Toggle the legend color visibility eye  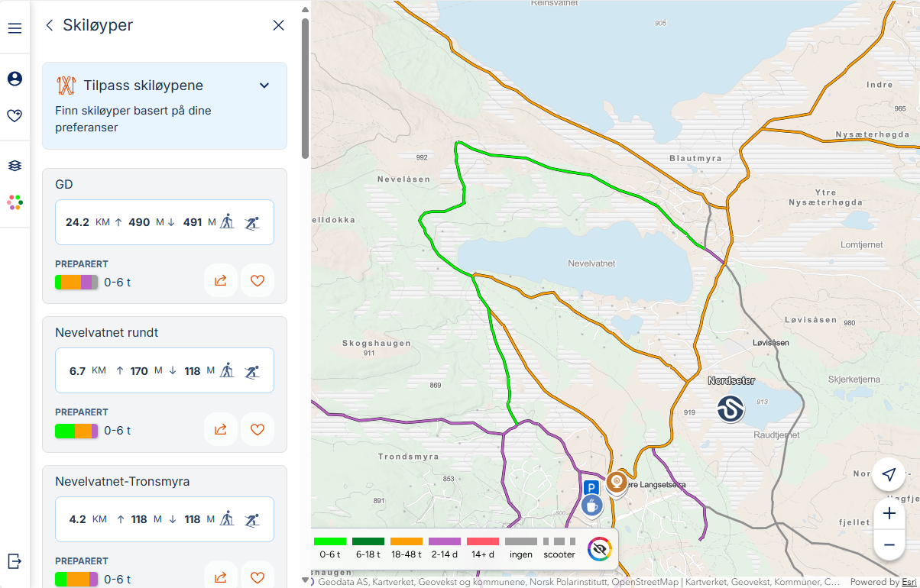click(x=600, y=548)
